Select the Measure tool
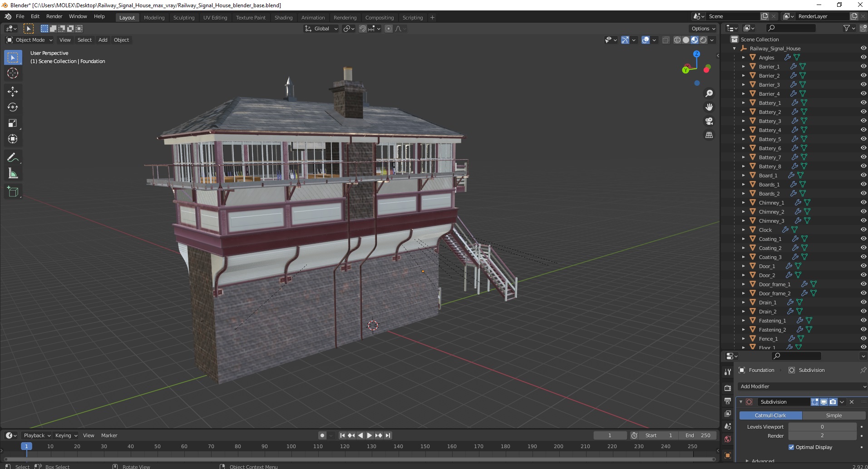Viewport: 868px width, 469px height. [x=13, y=174]
